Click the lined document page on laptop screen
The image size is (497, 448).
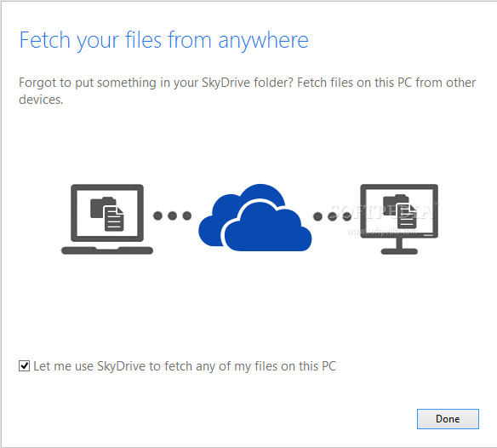click(x=114, y=218)
